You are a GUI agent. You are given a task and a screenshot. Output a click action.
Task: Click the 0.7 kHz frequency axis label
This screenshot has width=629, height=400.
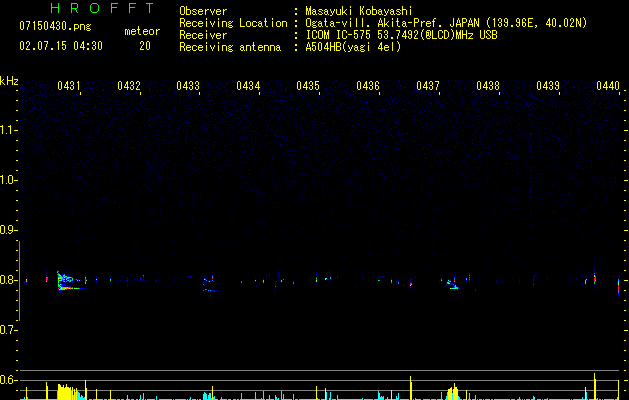[x=8, y=330]
